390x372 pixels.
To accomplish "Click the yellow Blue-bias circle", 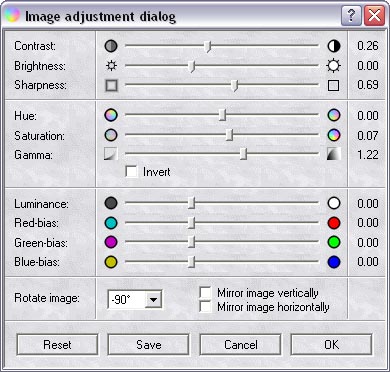I will point(111,262).
